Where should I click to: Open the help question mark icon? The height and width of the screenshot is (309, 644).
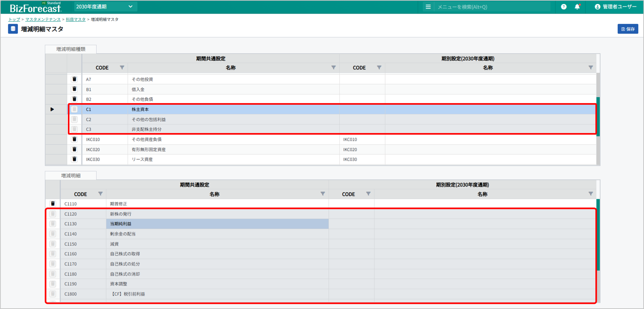(x=564, y=7)
